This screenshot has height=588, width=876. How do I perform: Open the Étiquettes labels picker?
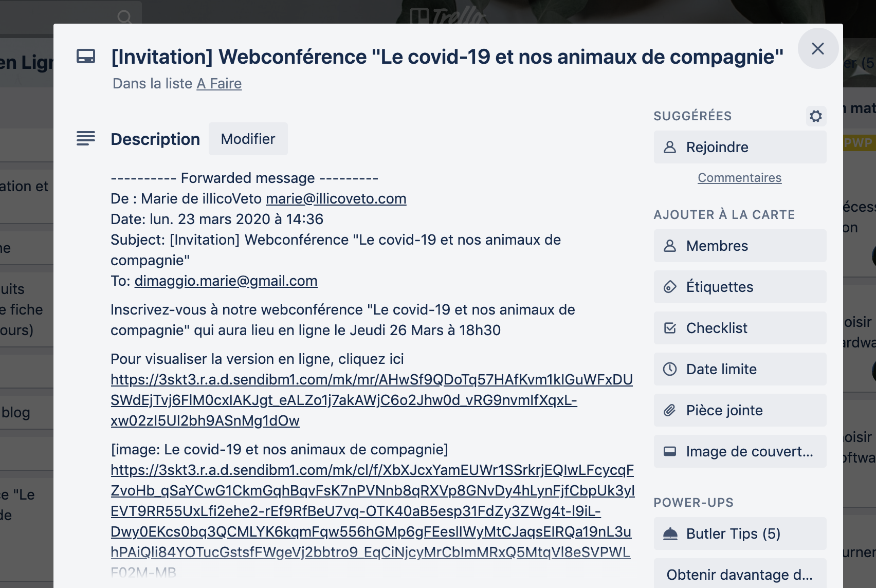point(740,287)
